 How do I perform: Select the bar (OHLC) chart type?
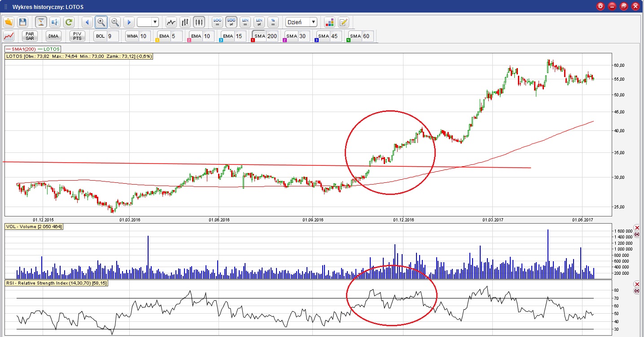coord(185,22)
